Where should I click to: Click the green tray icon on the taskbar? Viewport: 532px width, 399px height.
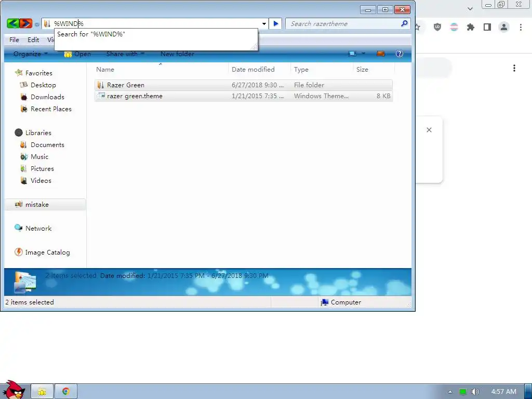pyautogui.click(x=462, y=392)
